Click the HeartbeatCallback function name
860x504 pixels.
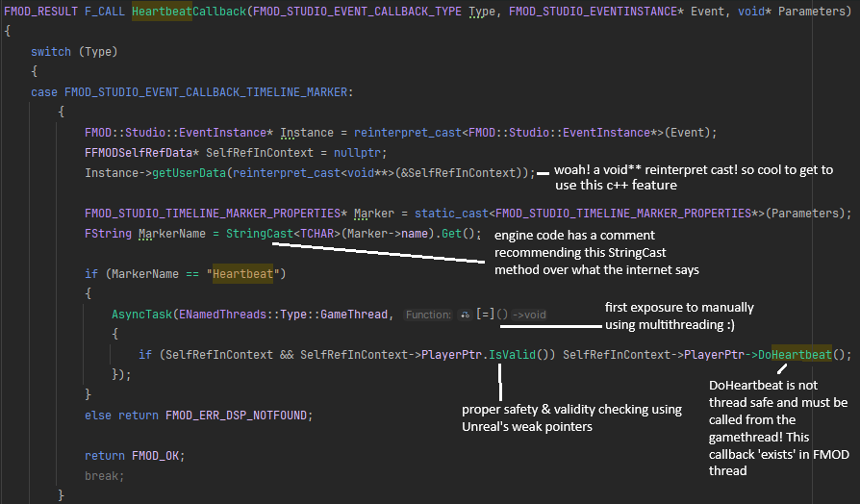coord(189,12)
